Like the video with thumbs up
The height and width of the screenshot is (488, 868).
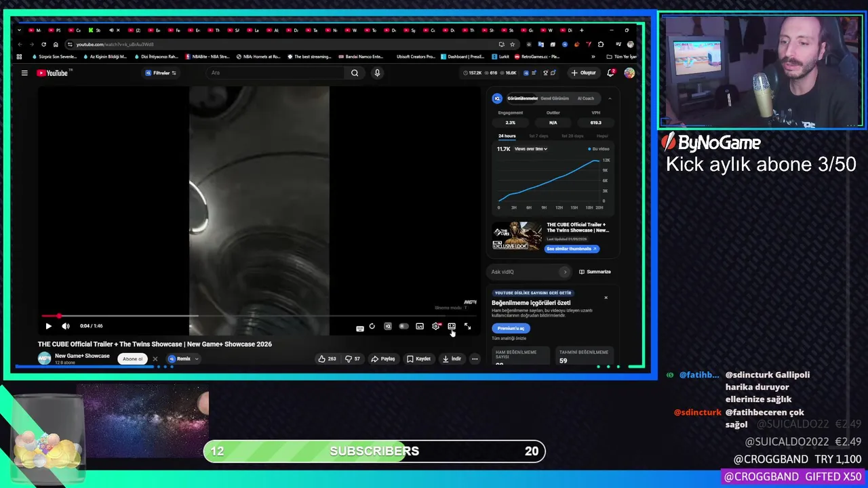click(327, 359)
